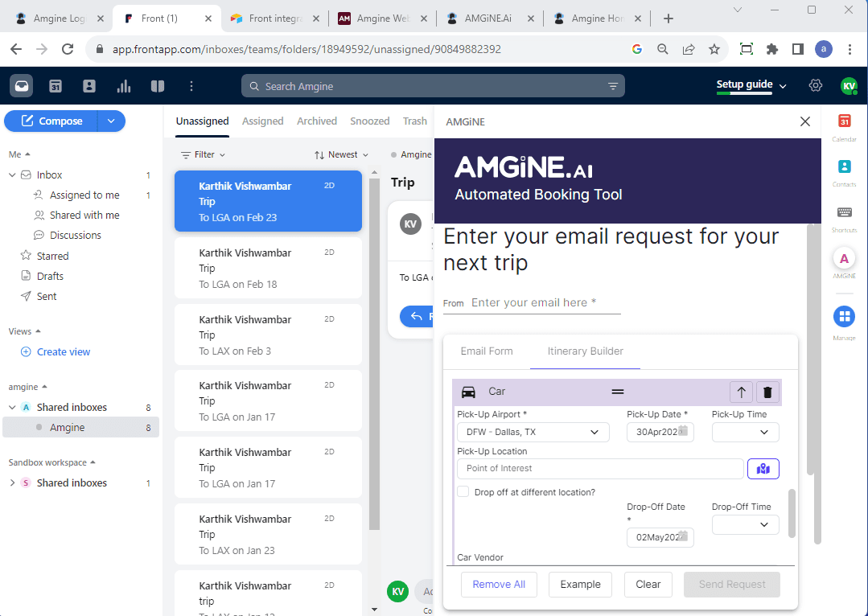Check Drop off at different location
Viewport: 868px width, 616px height.
point(463,492)
